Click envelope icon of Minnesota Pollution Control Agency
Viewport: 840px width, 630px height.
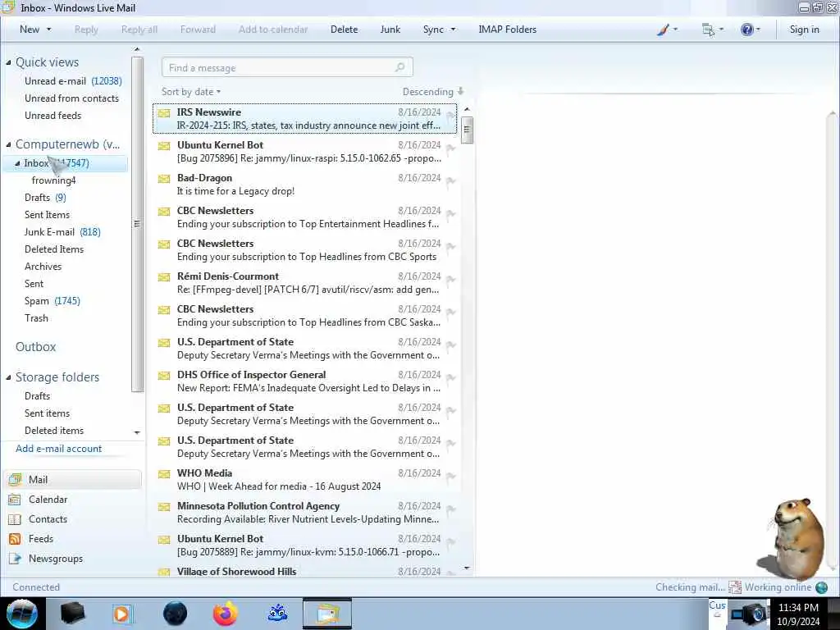coord(164,507)
